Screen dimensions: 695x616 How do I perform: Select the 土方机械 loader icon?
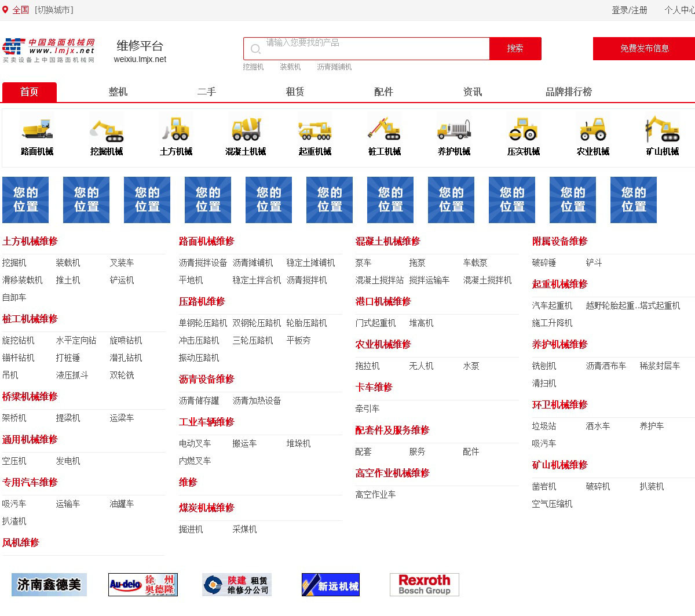point(176,128)
